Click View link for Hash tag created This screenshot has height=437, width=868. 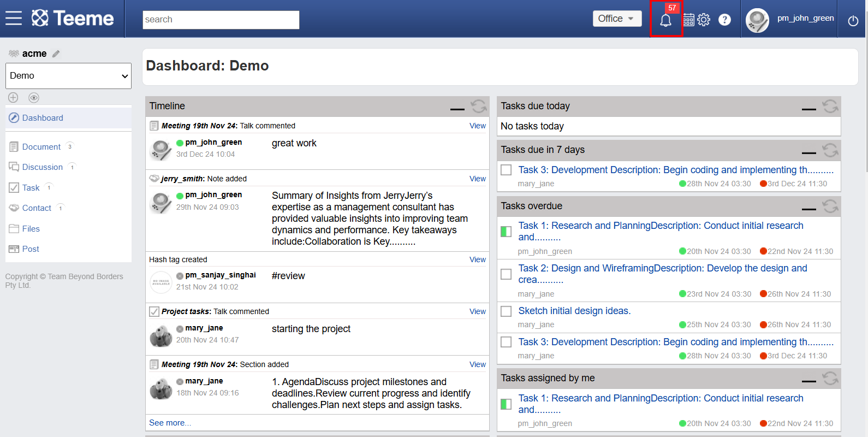(478, 259)
